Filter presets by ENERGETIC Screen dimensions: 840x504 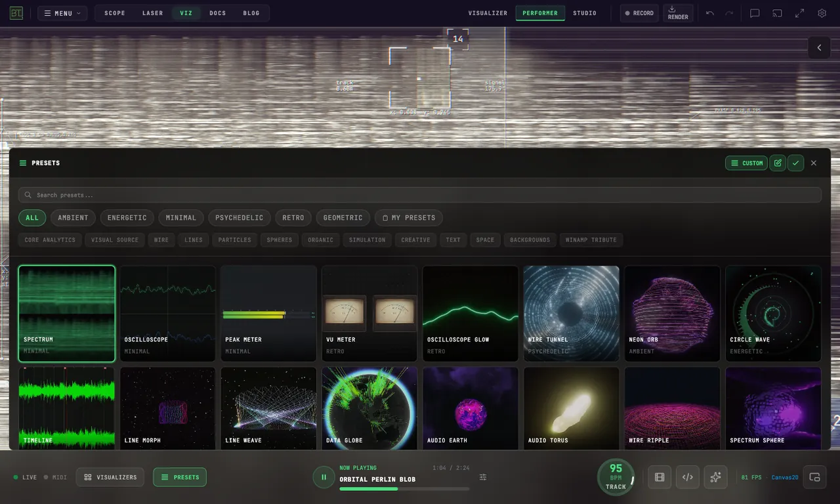pyautogui.click(x=127, y=218)
